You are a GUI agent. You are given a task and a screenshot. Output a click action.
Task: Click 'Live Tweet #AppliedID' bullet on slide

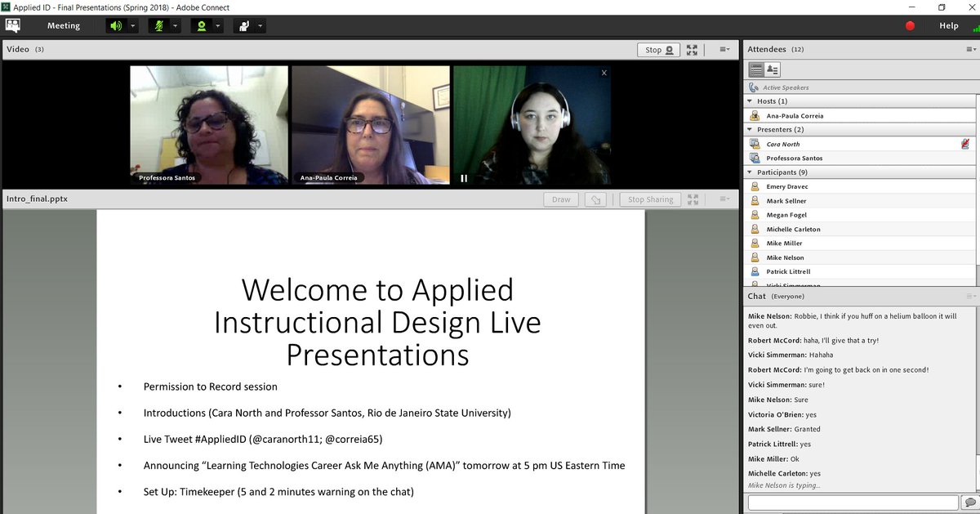coord(263,439)
